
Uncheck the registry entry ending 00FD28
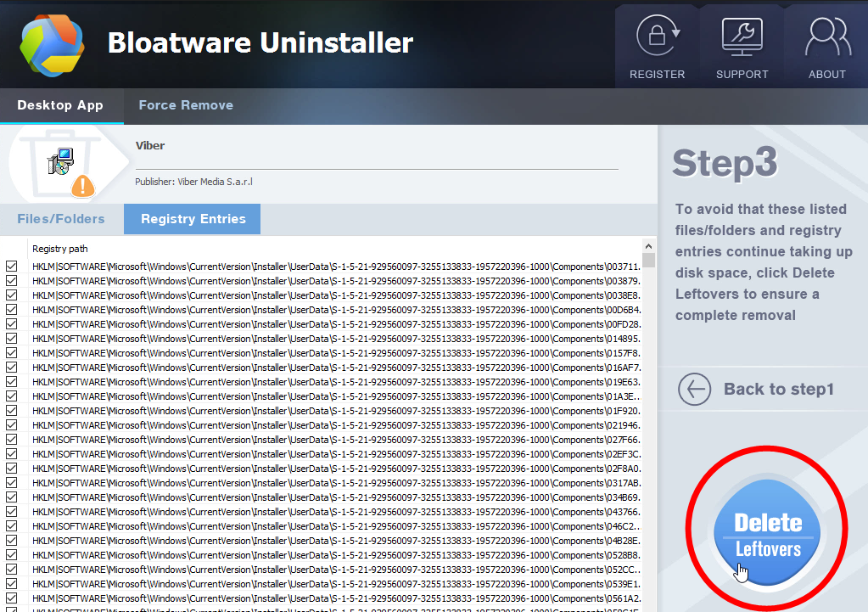tap(11, 324)
